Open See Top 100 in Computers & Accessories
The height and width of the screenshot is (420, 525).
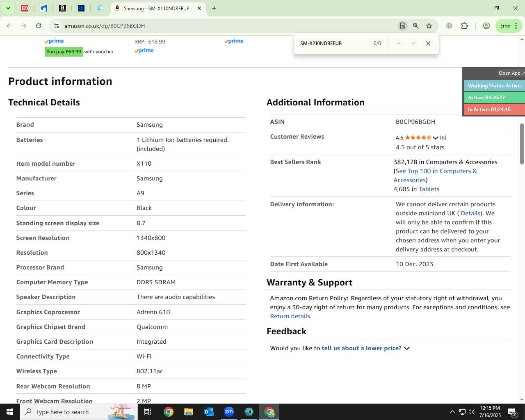(x=436, y=176)
